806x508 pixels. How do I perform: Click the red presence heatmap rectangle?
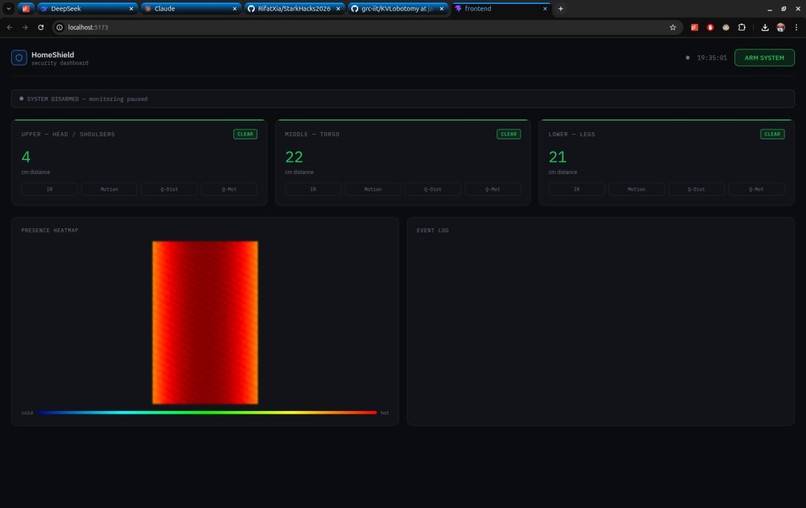[205, 322]
